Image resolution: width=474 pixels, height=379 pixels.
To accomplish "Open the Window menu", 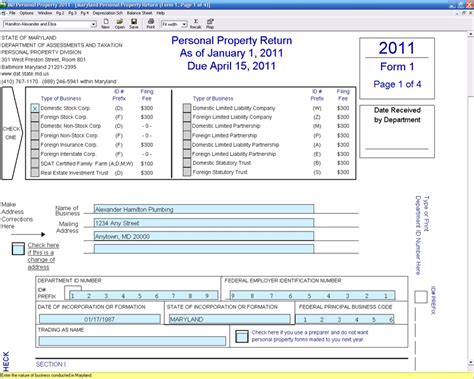I will click(45, 13).
